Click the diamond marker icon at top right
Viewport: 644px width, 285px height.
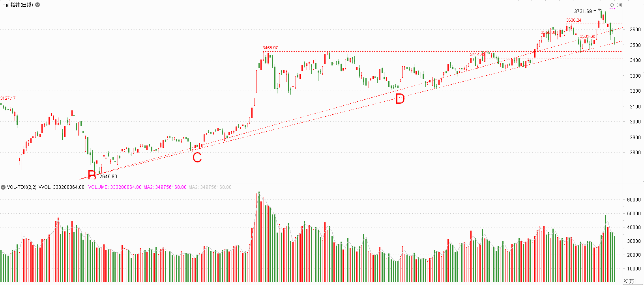click(612, 5)
